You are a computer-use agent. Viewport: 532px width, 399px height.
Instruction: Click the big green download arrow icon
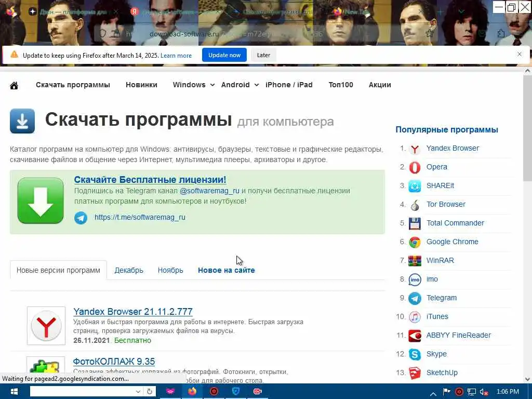41,201
